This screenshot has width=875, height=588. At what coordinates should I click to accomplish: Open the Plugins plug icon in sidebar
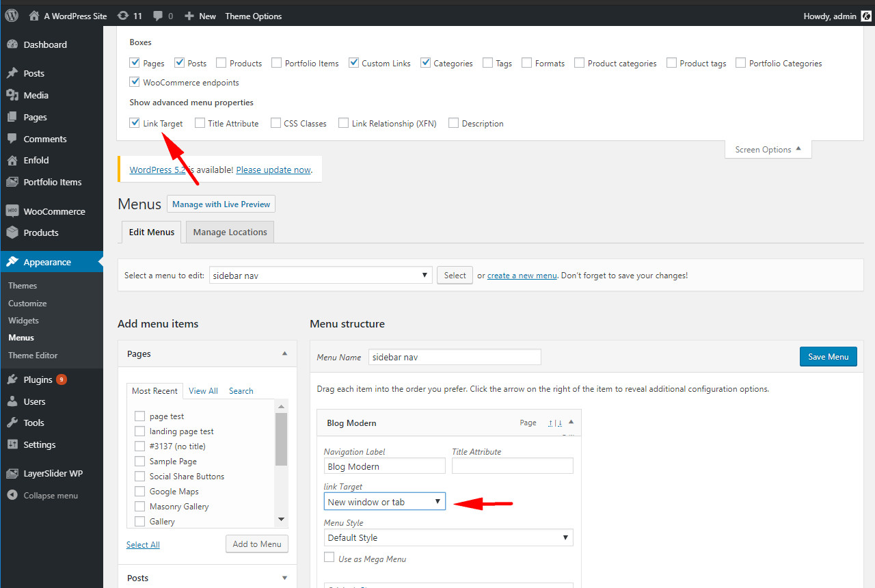(x=12, y=379)
